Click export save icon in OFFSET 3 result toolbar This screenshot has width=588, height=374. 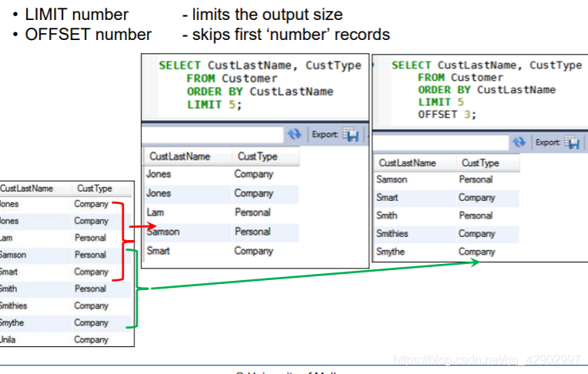point(573,142)
